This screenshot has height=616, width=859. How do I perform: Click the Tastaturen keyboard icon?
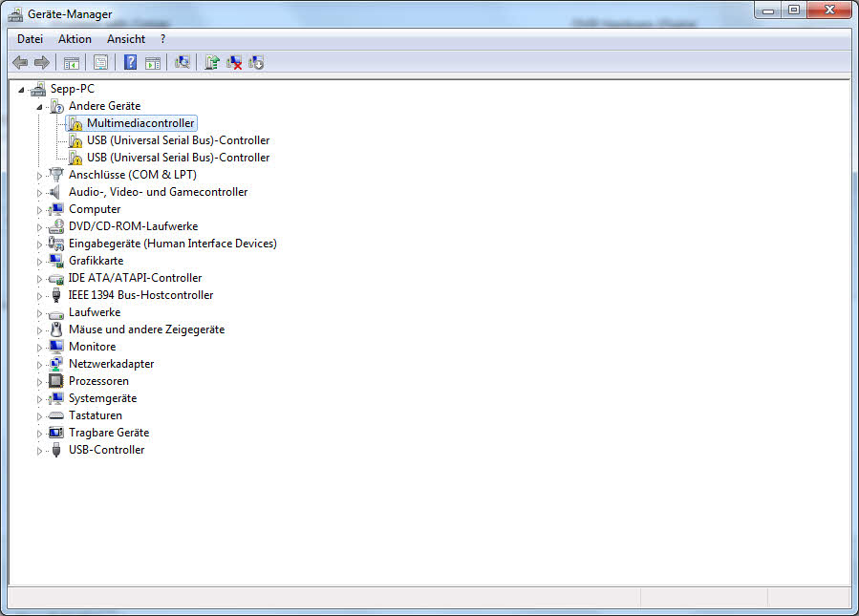pos(55,415)
